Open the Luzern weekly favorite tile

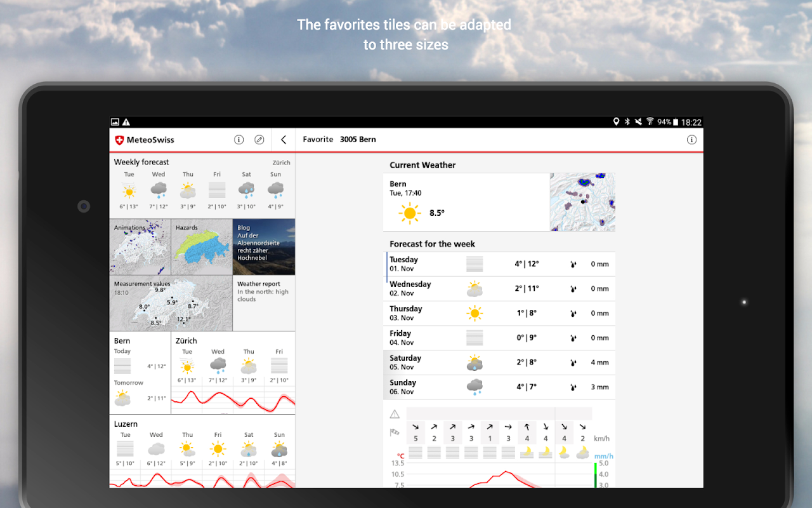point(202,451)
